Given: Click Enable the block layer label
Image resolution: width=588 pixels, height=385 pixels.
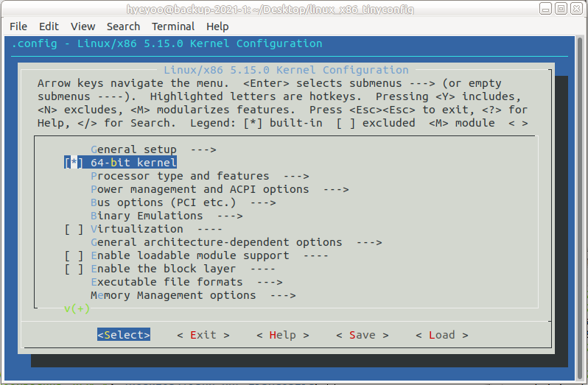Looking at the screenshot, I should pos(164,269).
